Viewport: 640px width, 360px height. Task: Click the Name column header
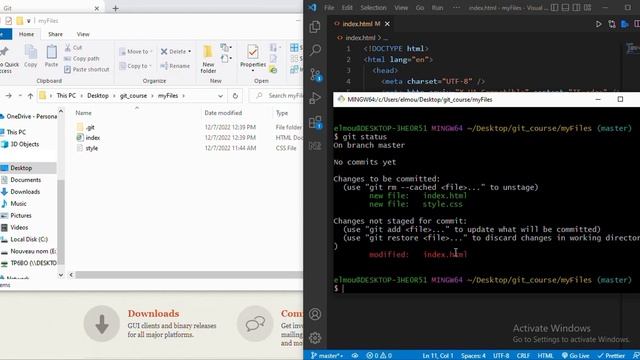[x=83, y=113]
